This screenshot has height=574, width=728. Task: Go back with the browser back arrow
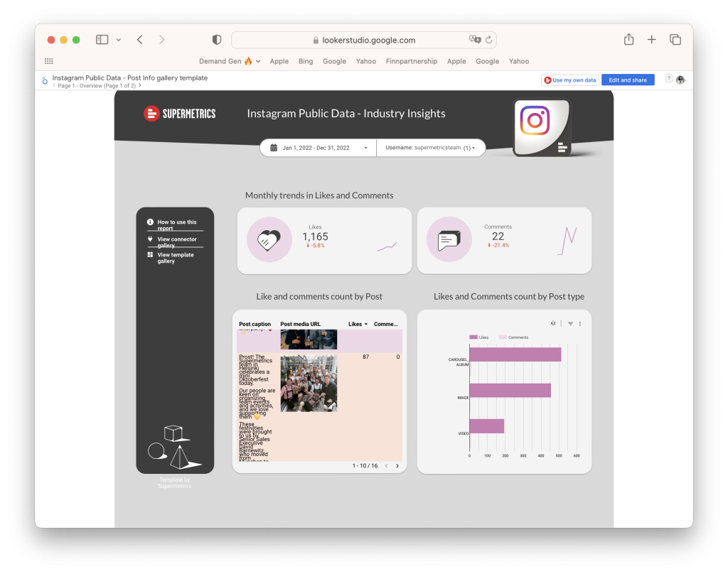pos(140,40)
